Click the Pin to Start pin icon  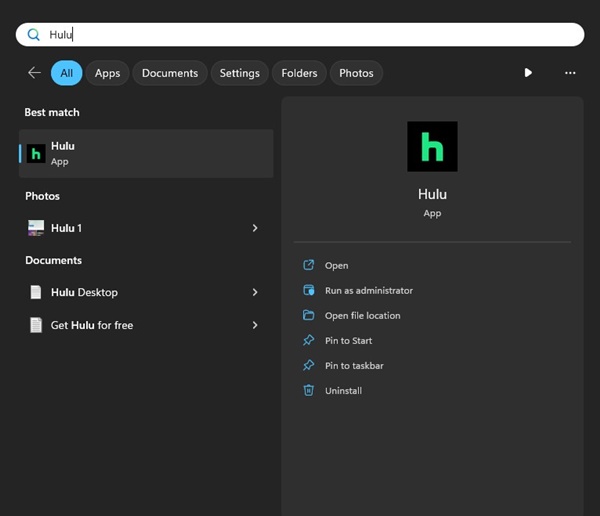308,340
